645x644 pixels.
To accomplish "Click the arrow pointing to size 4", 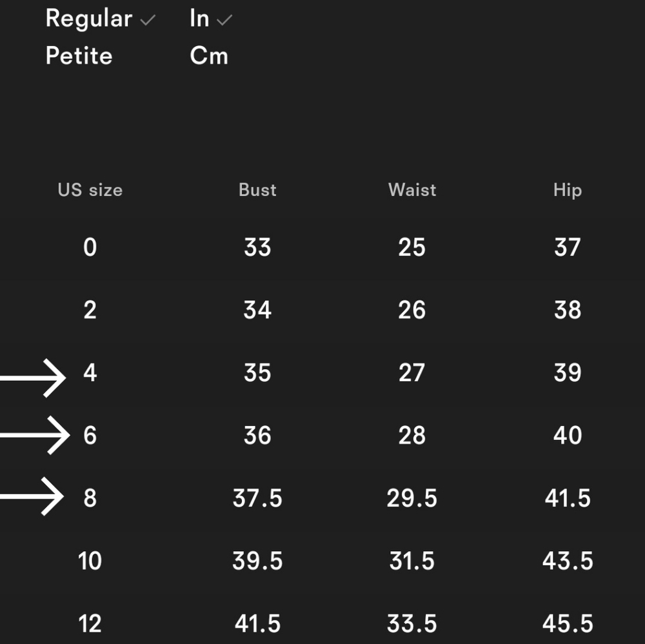I will 33,377.
